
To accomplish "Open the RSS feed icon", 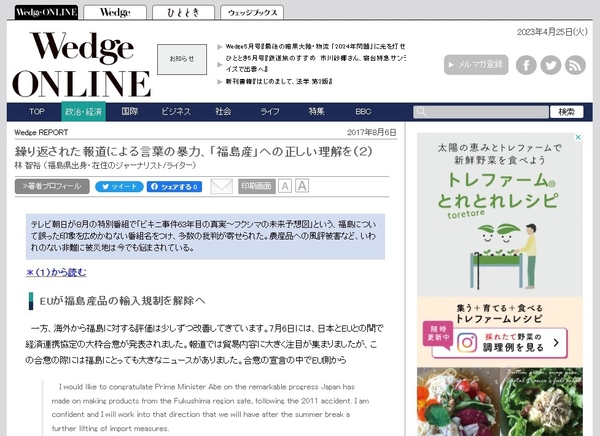I will point(575,65).
